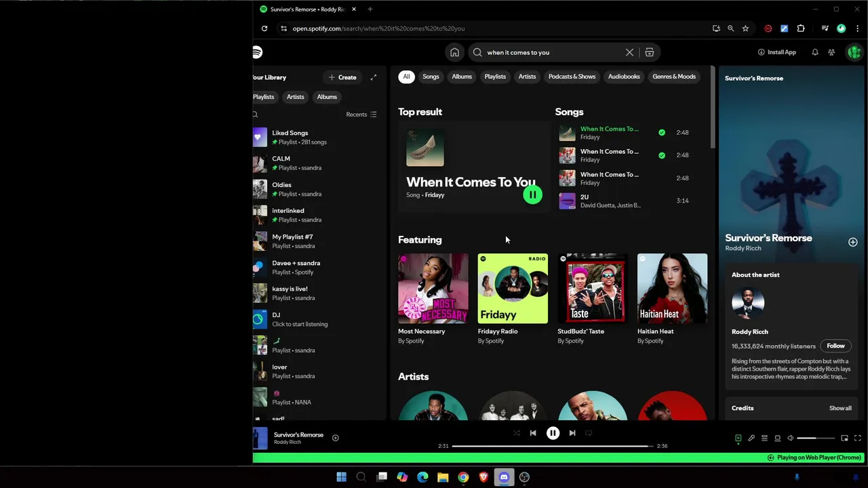Reload the page in Chrome
This screenshot has width=868, height=488.
(264, 28)
